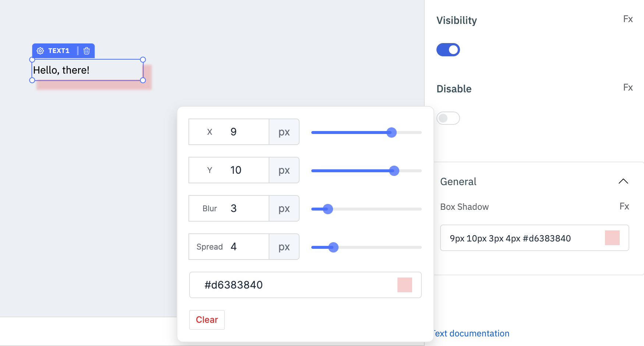644x346 pixels.
Task: Click the Fx button beside Box Shadow
Action: pos(624,206)
